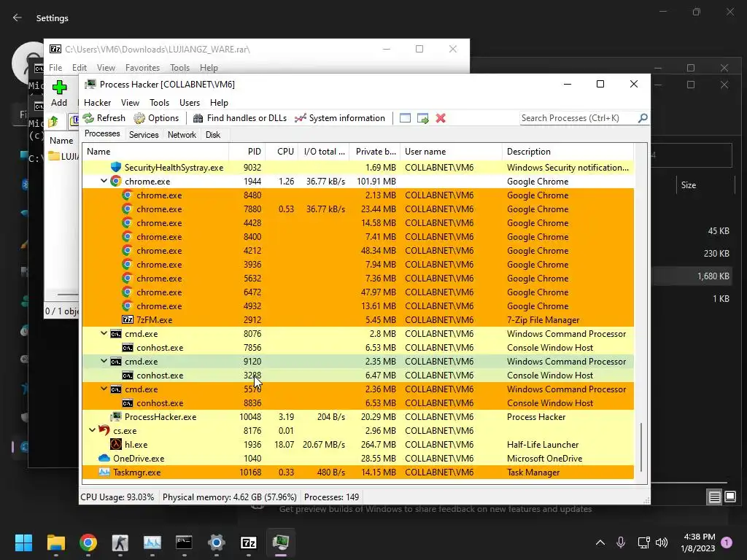Sort by the Description column header
The height and width of the screenshot is (560, 747).
coord(568,152)
